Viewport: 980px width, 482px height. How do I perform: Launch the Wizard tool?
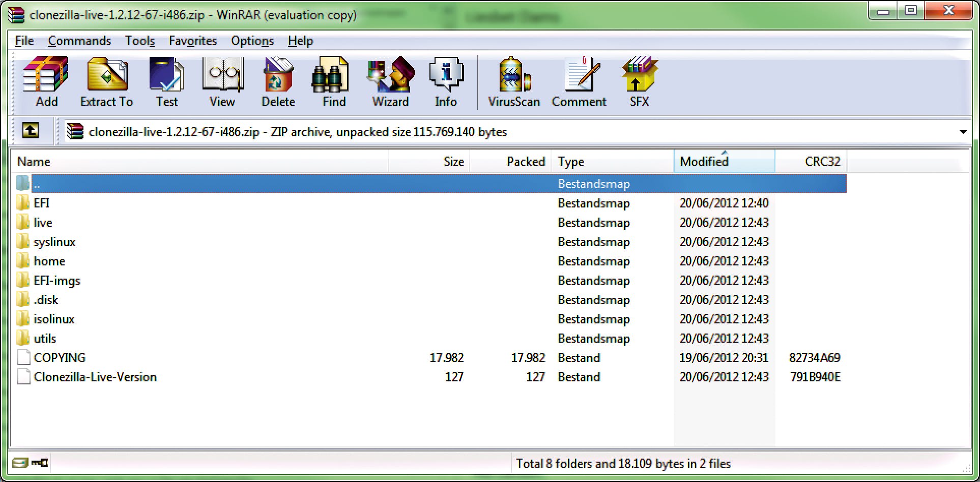[390, 81]
